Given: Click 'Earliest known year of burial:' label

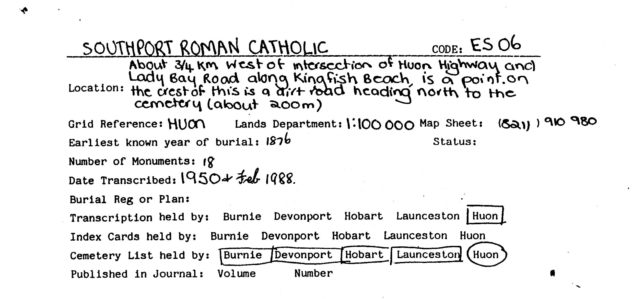Looking at the screenshot, I should pos(164,142).
